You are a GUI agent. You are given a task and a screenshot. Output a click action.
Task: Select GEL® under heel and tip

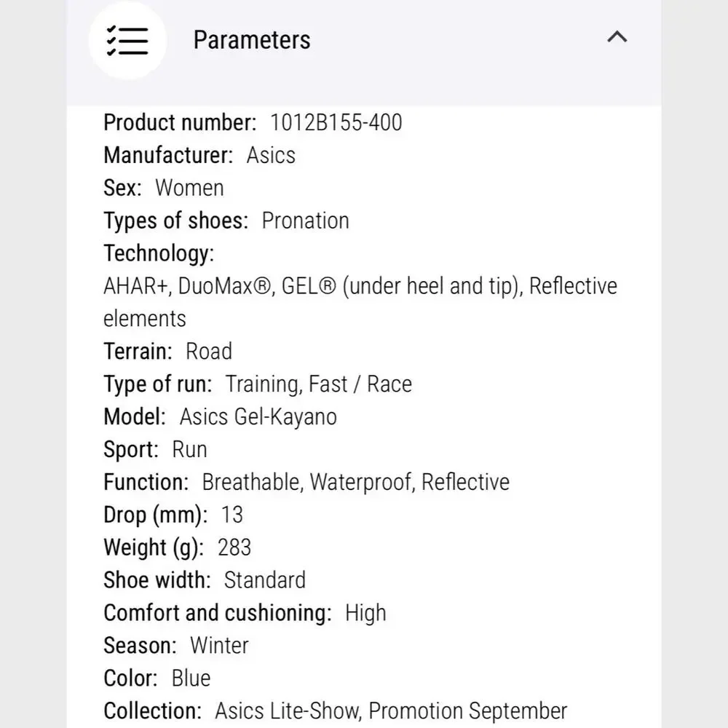[x=402, y=286]
